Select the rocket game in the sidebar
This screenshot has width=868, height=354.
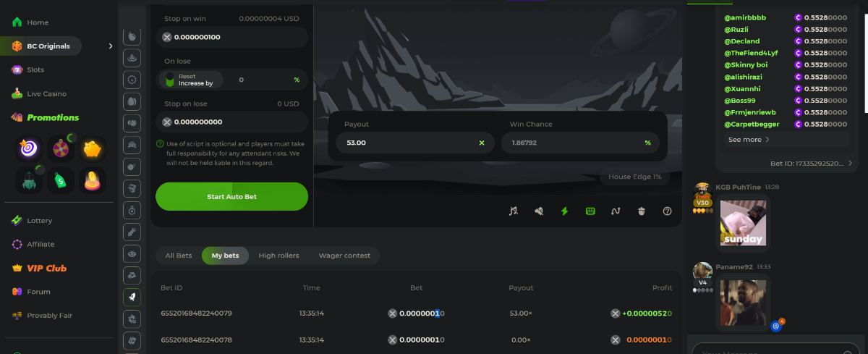(x=132, y=296)
